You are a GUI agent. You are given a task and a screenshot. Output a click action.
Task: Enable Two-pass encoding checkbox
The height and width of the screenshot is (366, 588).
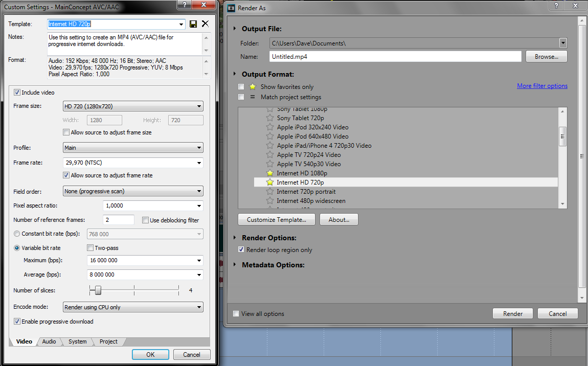tap(90, 248)
